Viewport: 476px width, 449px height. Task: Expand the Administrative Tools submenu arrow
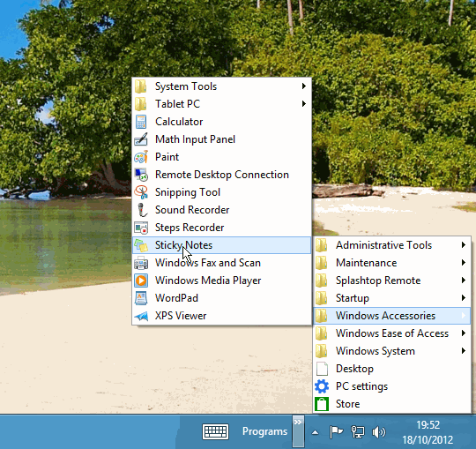[x=464, y=245]
